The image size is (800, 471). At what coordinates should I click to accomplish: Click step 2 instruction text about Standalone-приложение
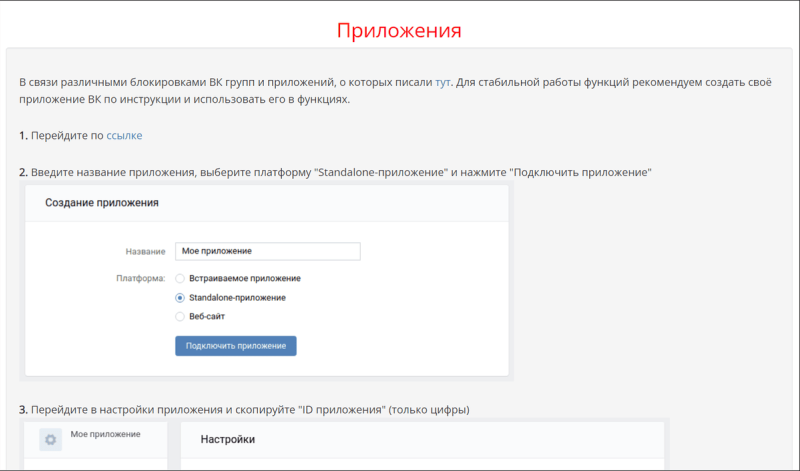[335, 172]
